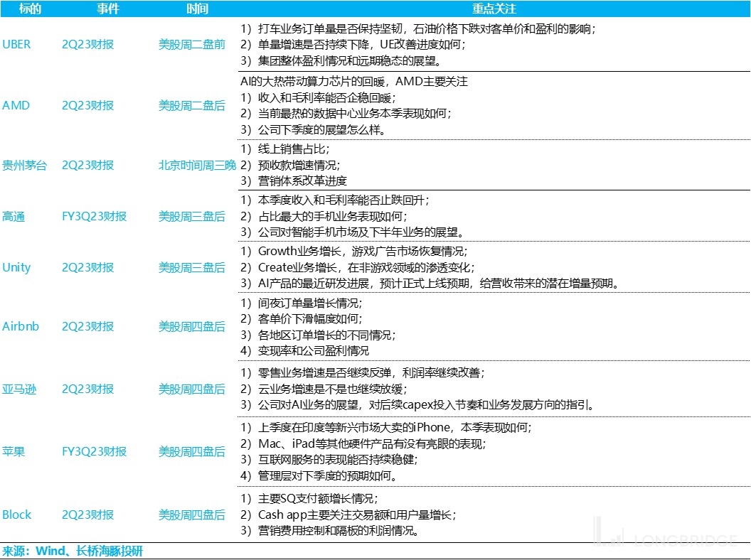This screenshot has width=751, height=560.
Task: Select the Unity ticker name
Action: click(17, 267)
